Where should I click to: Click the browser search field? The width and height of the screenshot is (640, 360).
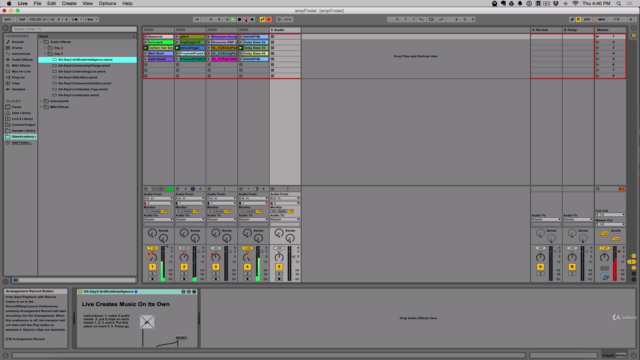coord(74,29)
